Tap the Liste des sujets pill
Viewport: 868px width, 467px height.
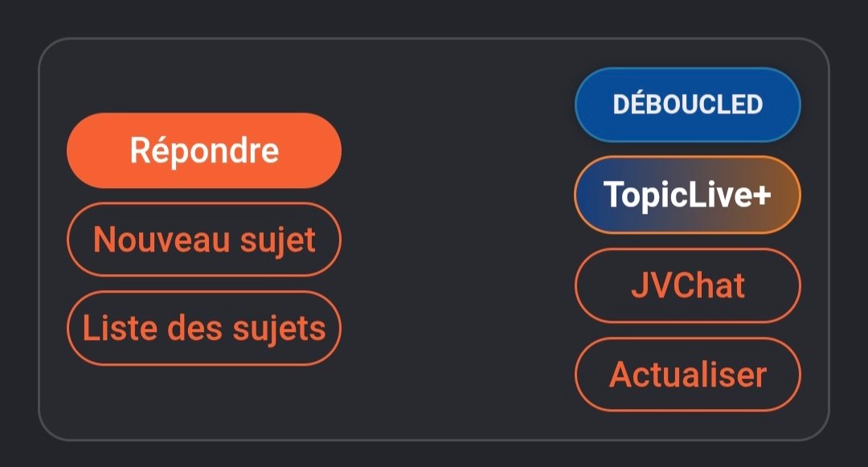click(204, 328)
